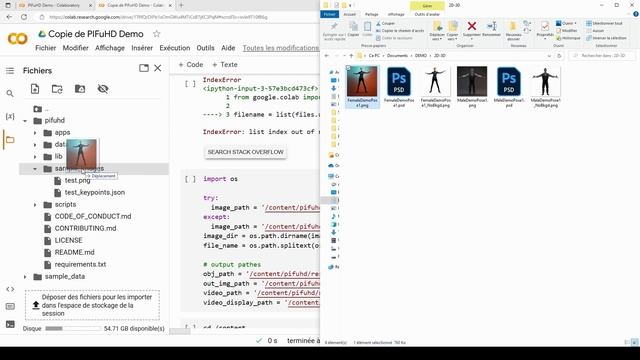Collapse the pifuhd folder
640x360 pixels.
point(25,121)
